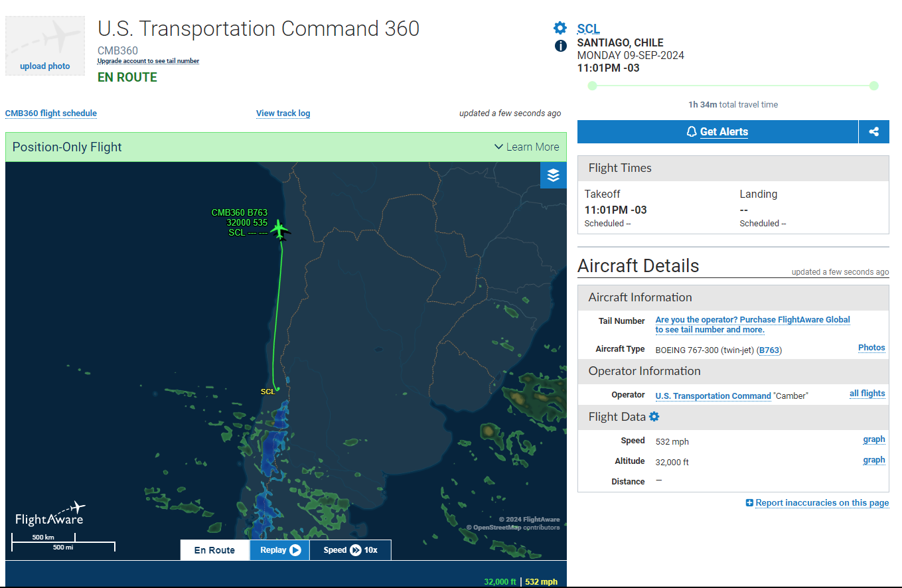
Task: Click the Get Alerts button
Action: [x=717, y=131]
